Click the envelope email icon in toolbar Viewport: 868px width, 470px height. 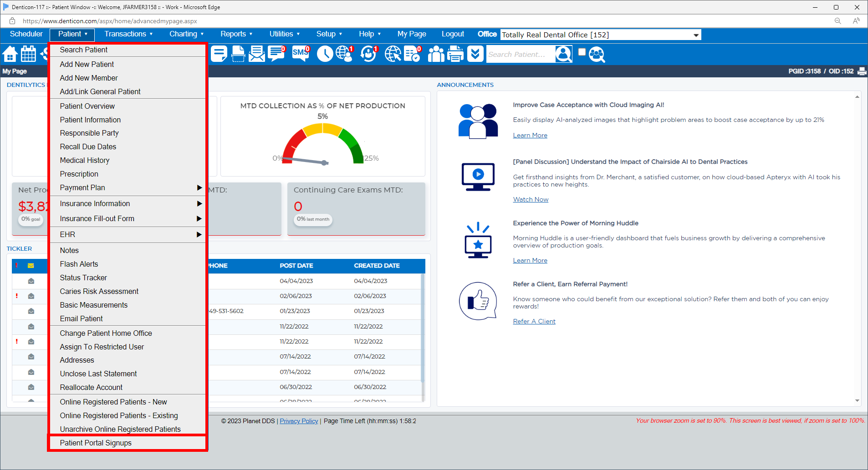point(257,54)
